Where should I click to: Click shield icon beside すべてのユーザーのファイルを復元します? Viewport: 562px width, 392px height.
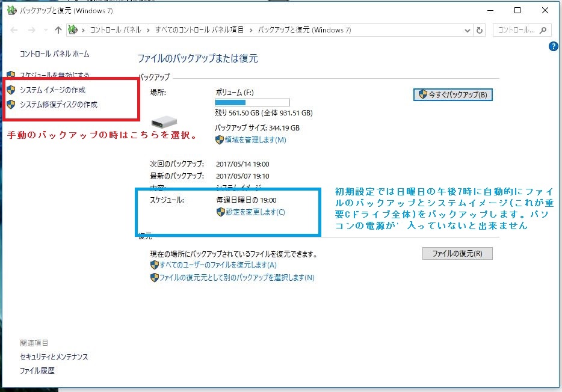point(155,265)
